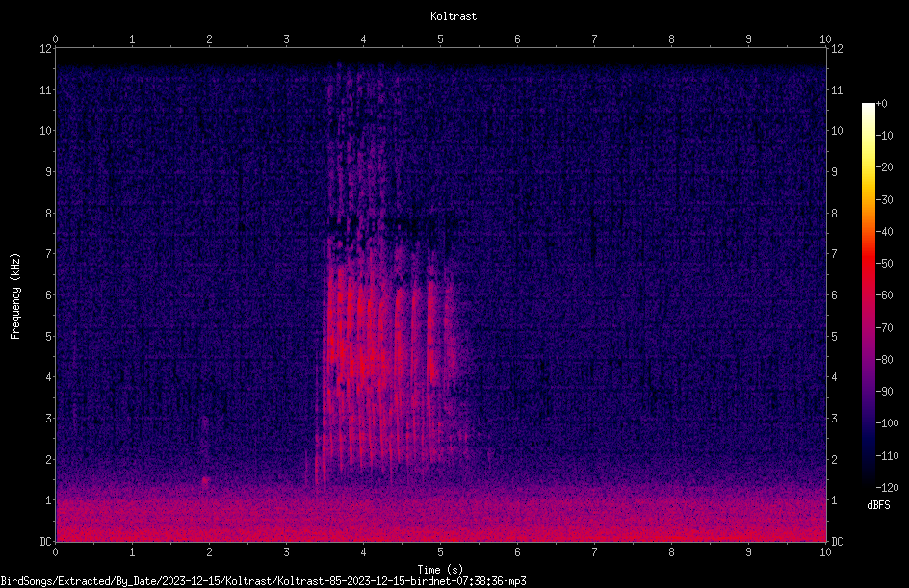This screenshot has height=588, width=909.
Task: Click the 0 second tick on top axis
Action: [x=55, y=38]
